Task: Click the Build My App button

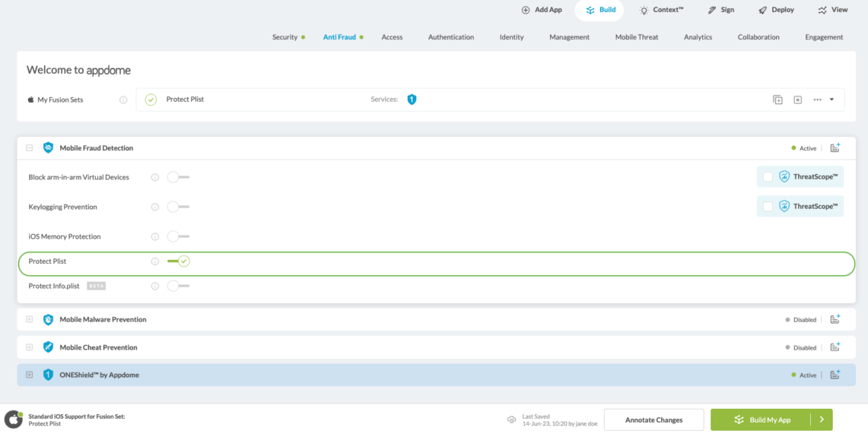Action: click(762, 420)
